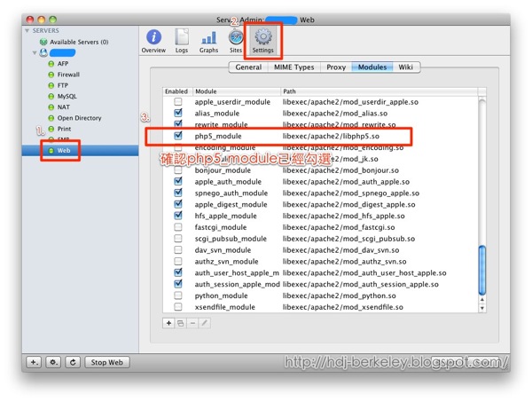
Task: Select the AFP service status icon
Action: click(x=51, y=64)
